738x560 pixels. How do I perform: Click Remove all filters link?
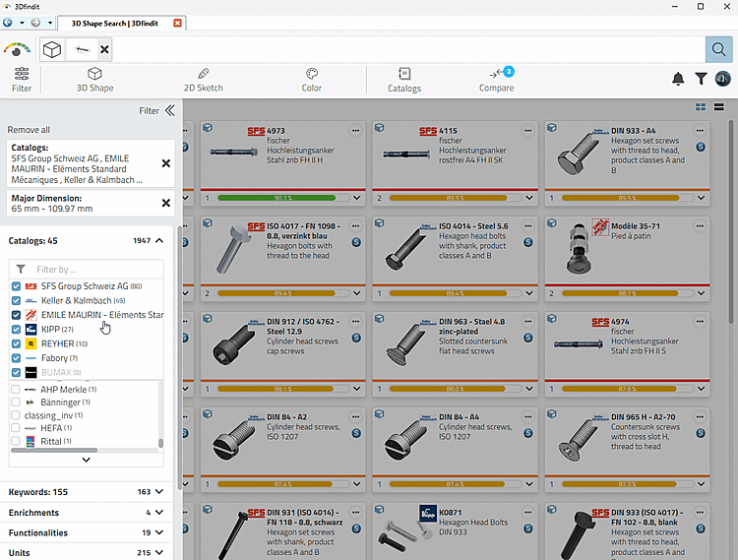click(29, 130)
